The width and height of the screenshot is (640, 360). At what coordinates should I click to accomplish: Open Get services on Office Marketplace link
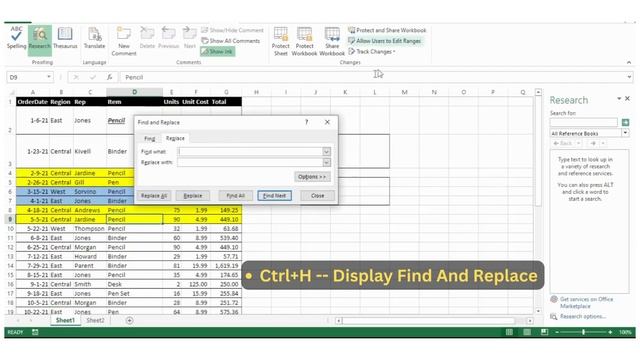tap(586, 302)
